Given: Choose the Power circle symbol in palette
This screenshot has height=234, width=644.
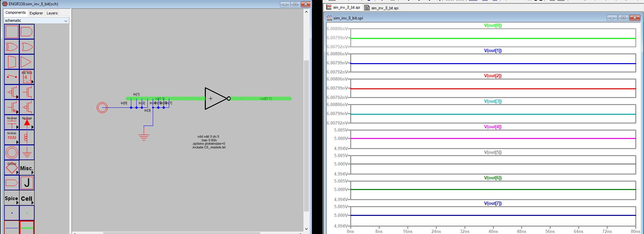Looking at the screenshot, I should [12, 153].
